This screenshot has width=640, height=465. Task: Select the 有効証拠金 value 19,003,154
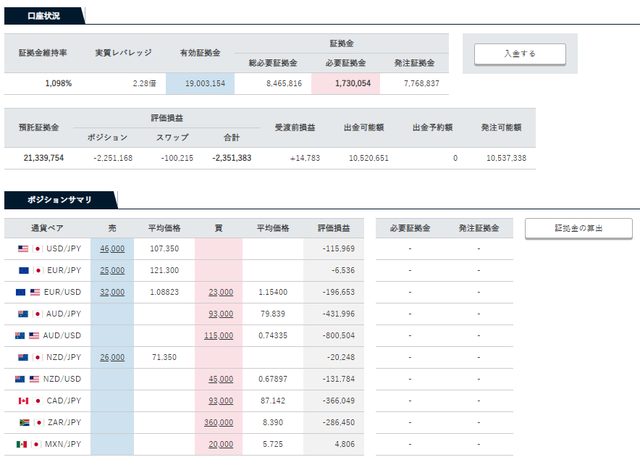[205, 83]
